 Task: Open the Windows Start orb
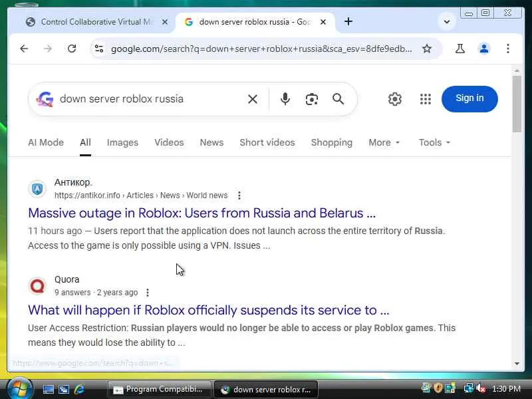point(19,389)
